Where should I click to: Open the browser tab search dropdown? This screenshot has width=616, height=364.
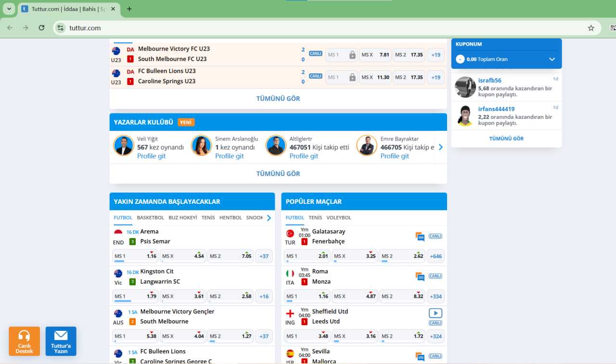click(x=9, y=9)
